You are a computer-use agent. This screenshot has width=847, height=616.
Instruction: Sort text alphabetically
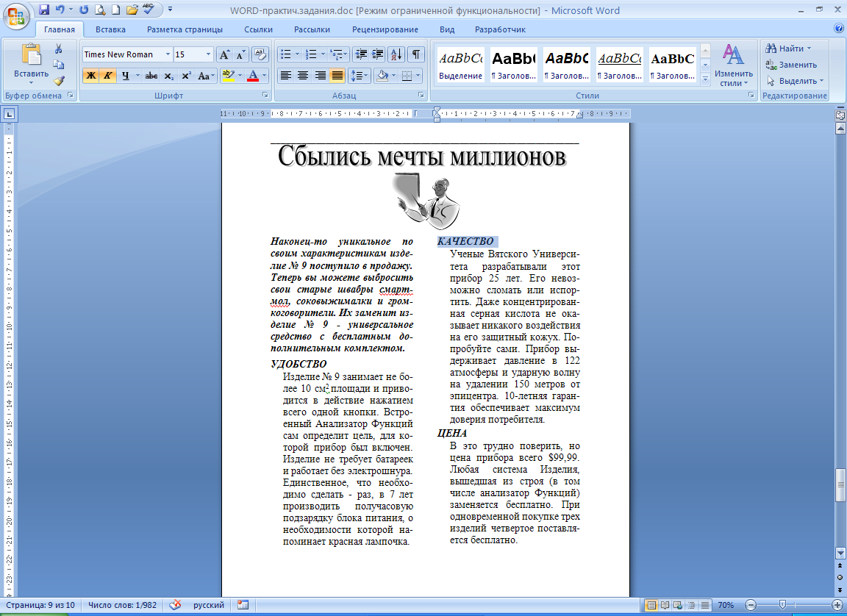396,54
